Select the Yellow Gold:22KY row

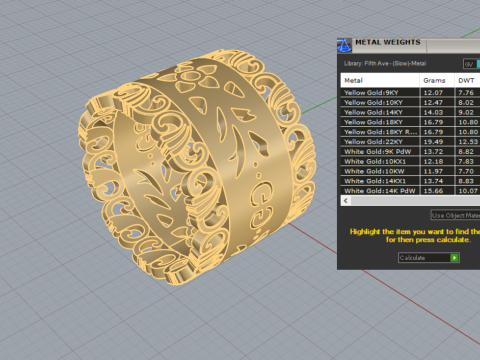(x=410, y=142)
